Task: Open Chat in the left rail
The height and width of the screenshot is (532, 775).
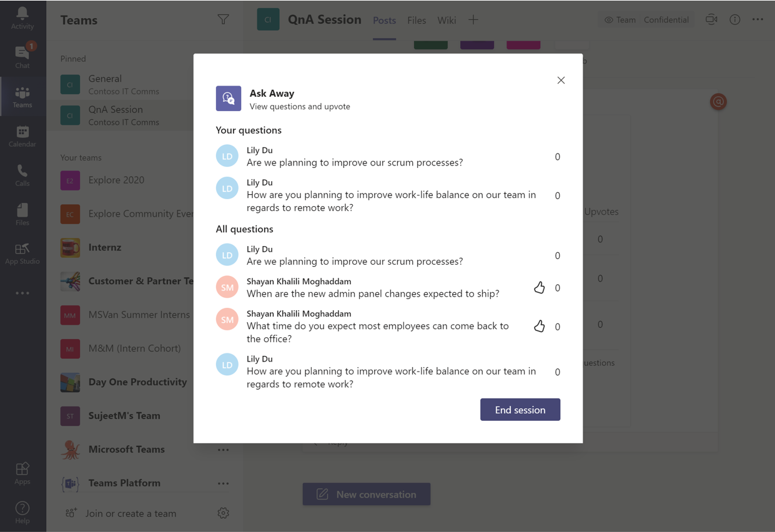Action: [22, 56]
